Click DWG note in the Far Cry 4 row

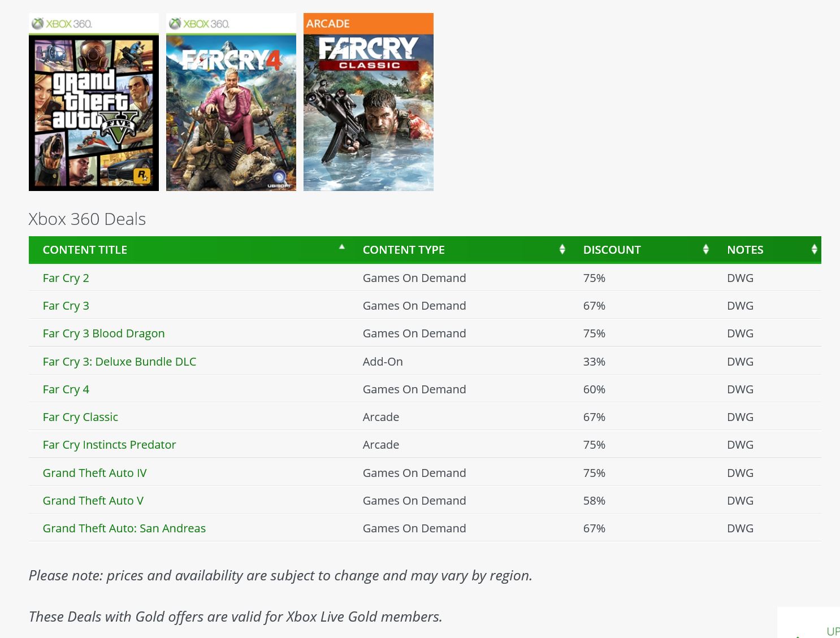741,389
